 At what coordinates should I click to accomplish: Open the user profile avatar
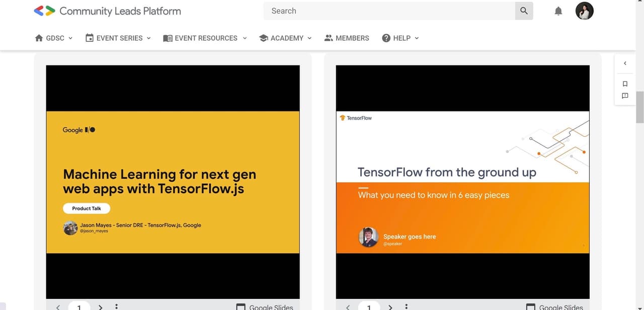(x=584, y=11)
